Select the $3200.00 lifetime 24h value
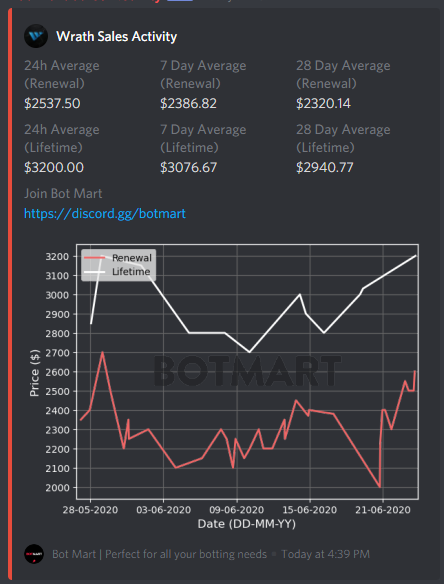Viewport: 444px width, 584px height. point(54,167)
